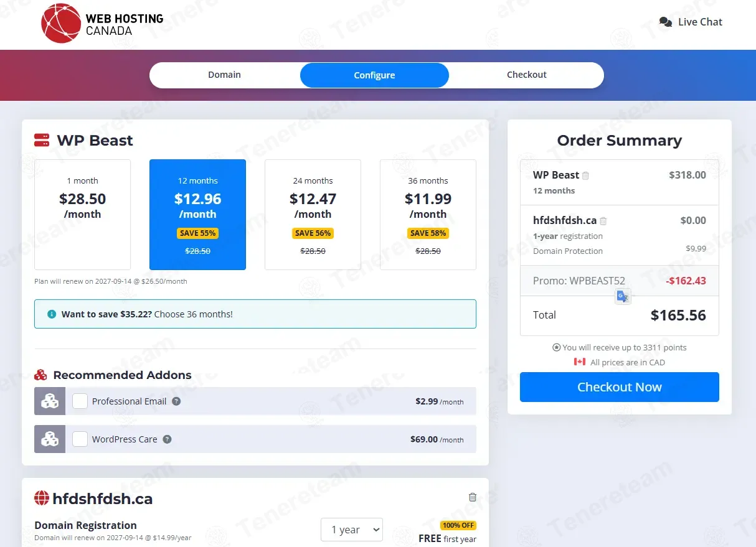Click the 100% OFF badge
The image size is (756, 547).
pyautogui.click(x=458, y=525)
